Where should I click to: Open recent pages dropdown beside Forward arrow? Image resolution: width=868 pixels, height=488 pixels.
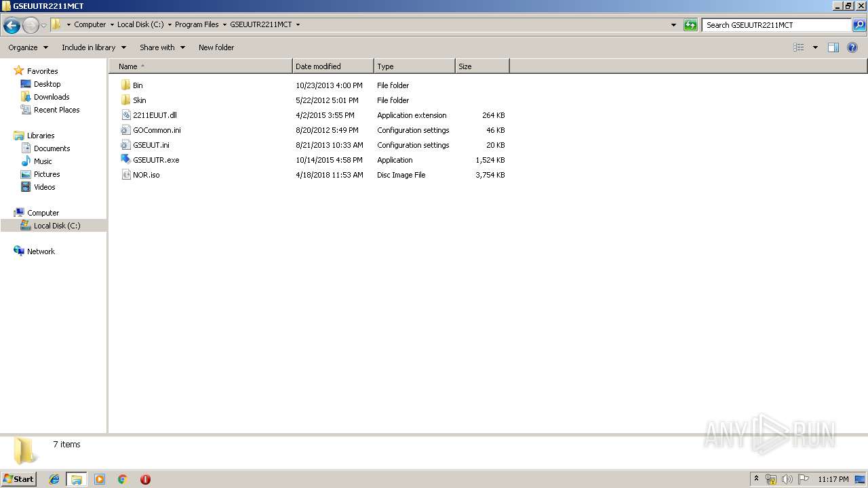pyautogui.click(x=43, y=26)
